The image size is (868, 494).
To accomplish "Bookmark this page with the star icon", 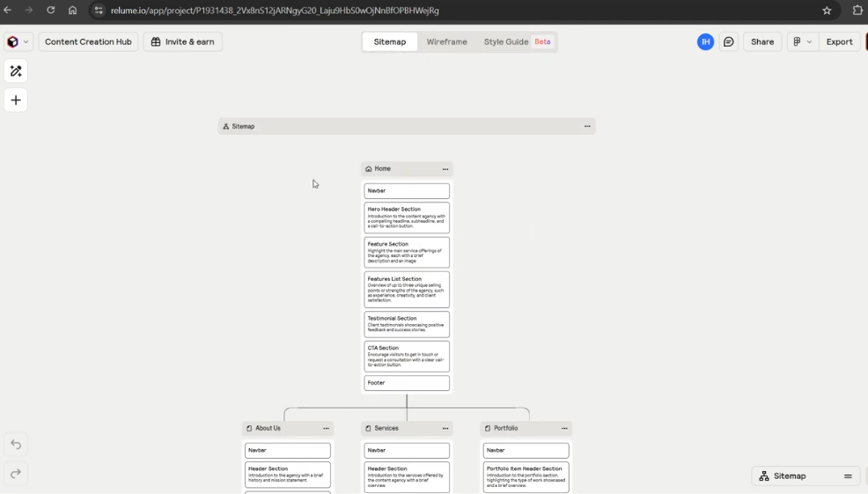I will 827,11.
